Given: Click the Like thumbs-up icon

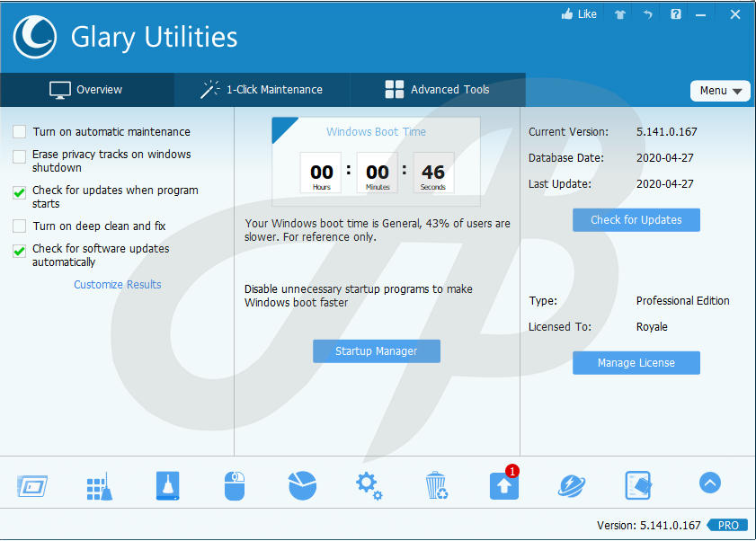Looking at the screenshot, I should (567, 14).
